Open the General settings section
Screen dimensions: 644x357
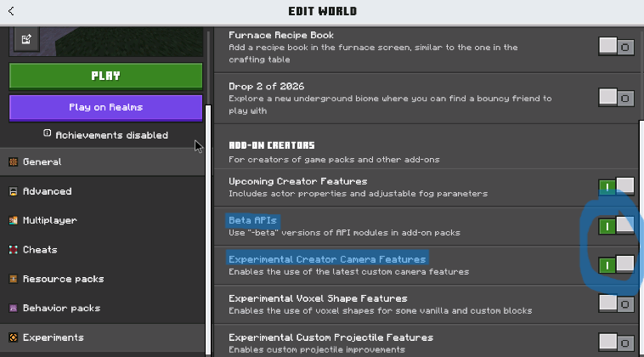pyautogui.click(x=102, y=161)
